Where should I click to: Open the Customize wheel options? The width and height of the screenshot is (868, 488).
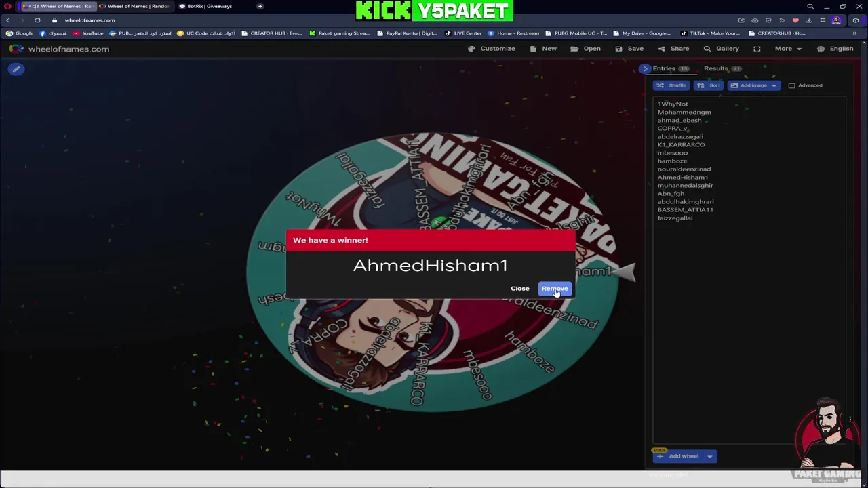pyautogui.click(x=492, y=49)
